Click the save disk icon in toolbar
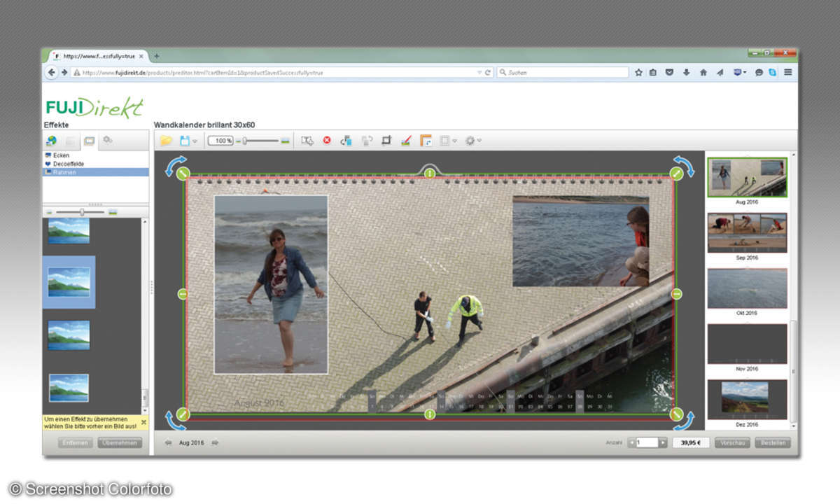The width and height of the screenshot is (840, 504). 185,141
